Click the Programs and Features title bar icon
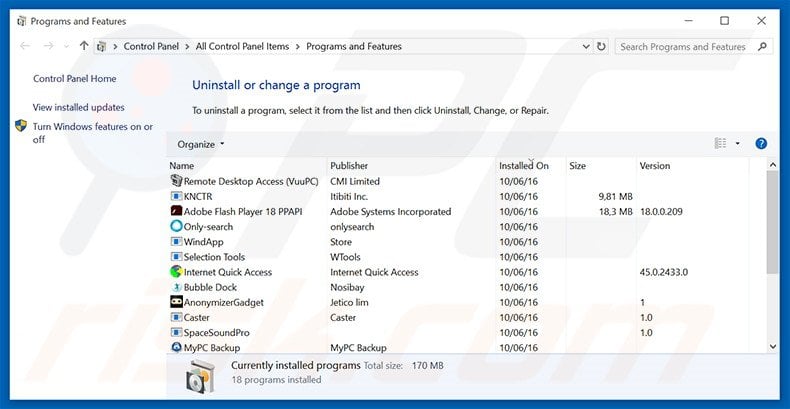 coord(21,21)
